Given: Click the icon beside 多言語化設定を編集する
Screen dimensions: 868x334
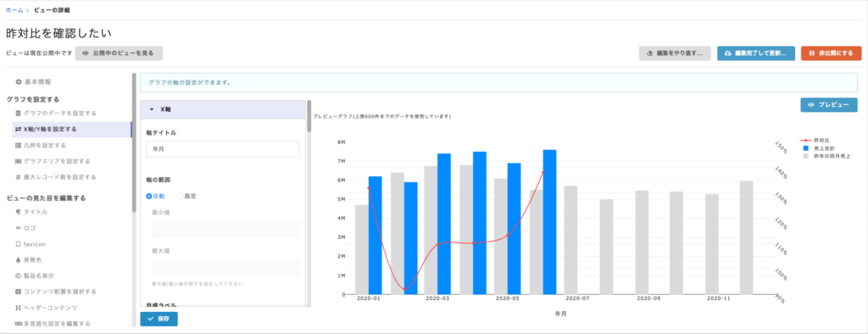Looking at the screenshot, I should point(19,324).
